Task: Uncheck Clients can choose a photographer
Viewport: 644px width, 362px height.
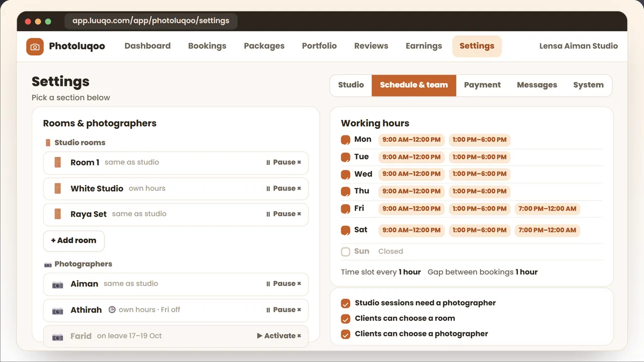Action: 346,334
